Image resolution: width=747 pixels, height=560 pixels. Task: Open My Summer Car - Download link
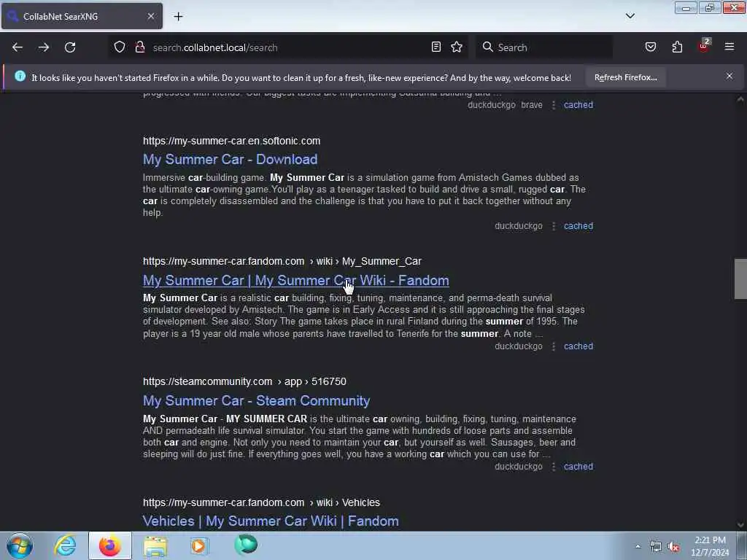coord(230,159)
